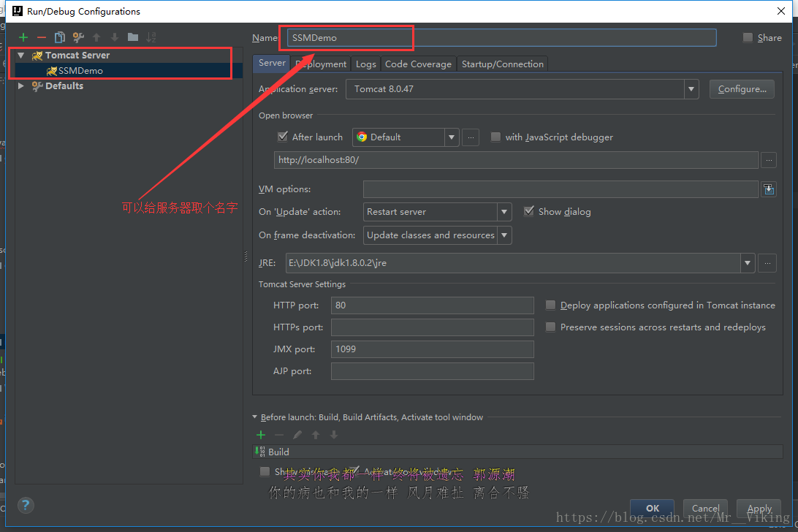Viewport: 798px width, 532px height.
Task: Add a new configuration with the plus icon
Action: [23, 37]
